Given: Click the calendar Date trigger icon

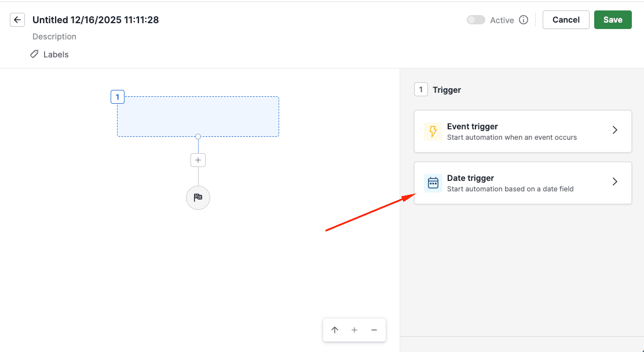Looking at the screenshot, I should pos(433,183).
